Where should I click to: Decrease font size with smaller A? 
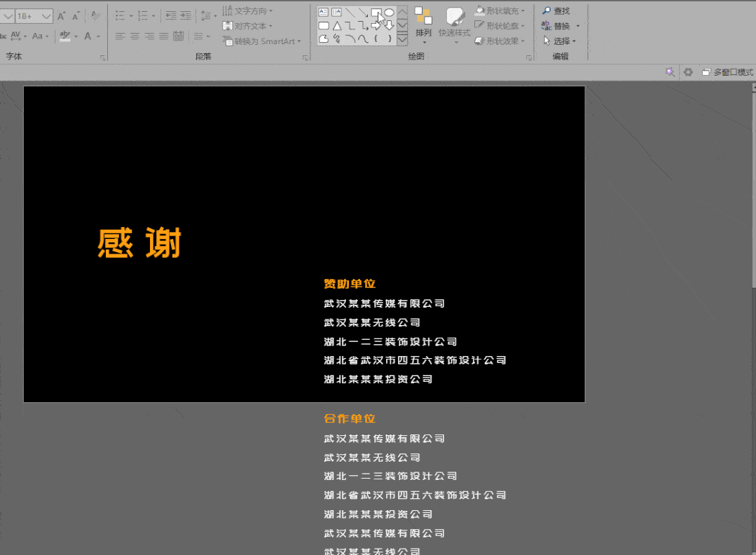(76, 16)
